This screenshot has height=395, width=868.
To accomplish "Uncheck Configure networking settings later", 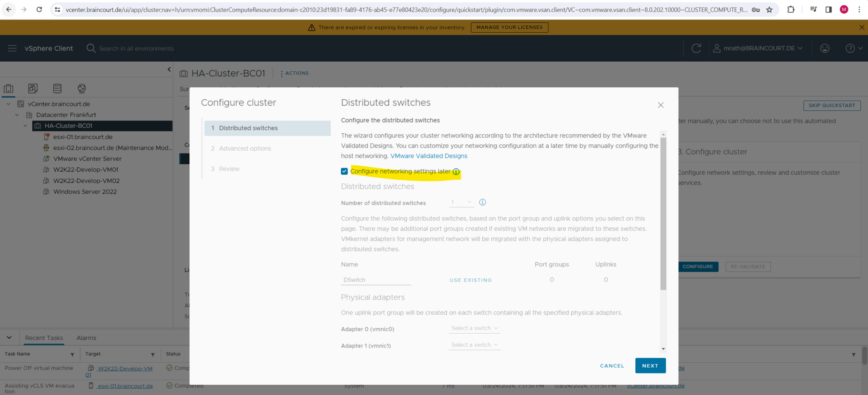I will [x=344, y=171].
